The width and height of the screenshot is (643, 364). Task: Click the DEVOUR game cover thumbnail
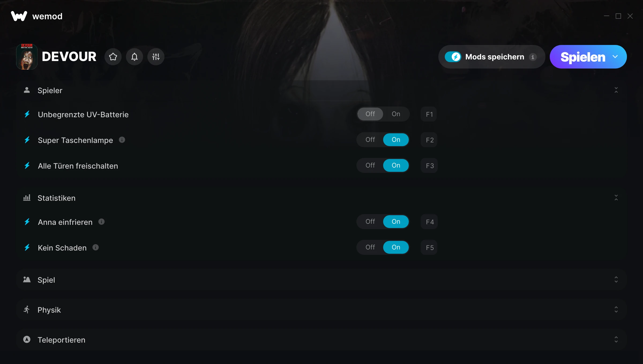coord(27,57)
